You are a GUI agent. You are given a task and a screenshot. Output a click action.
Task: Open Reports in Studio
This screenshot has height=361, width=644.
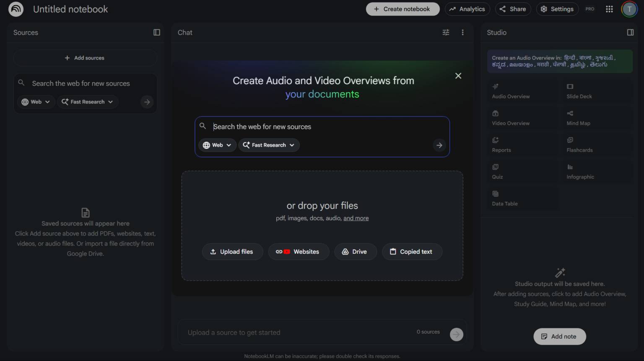522,144
